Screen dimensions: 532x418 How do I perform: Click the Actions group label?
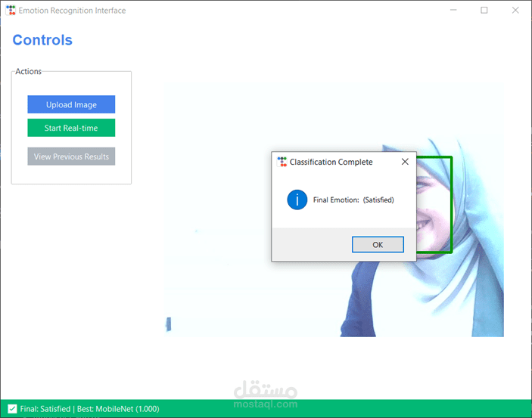[x=29, y=72]
